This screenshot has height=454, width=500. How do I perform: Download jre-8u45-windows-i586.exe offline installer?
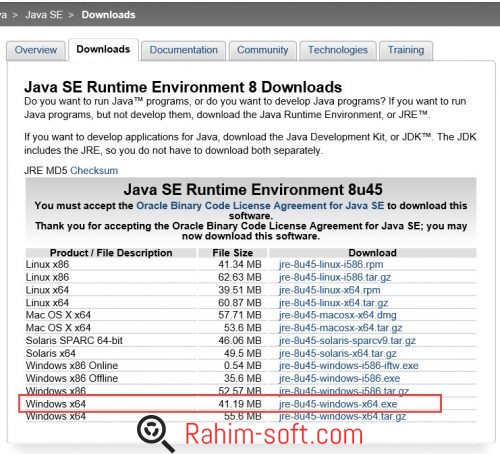point(339,378)
